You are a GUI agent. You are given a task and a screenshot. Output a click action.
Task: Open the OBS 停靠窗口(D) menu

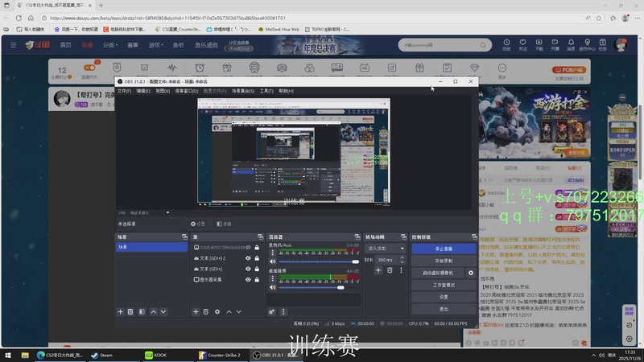(187, 91)
